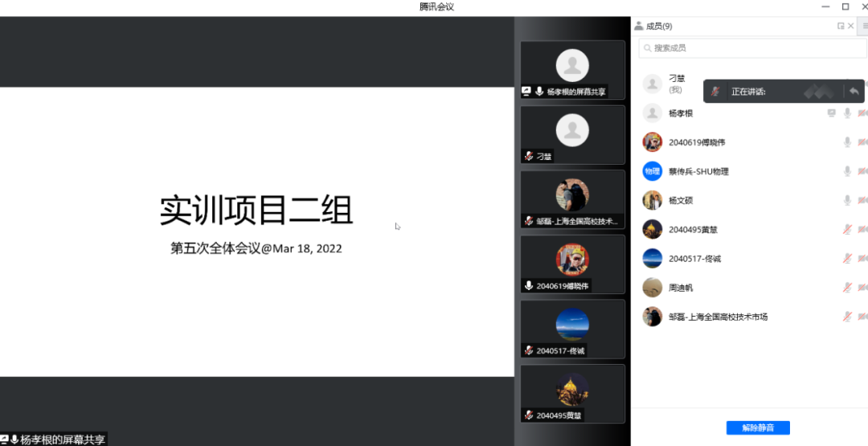Minimize the 腾讯会议 window
This screenshot has width=868, height=446.
(x=826, y=6)
